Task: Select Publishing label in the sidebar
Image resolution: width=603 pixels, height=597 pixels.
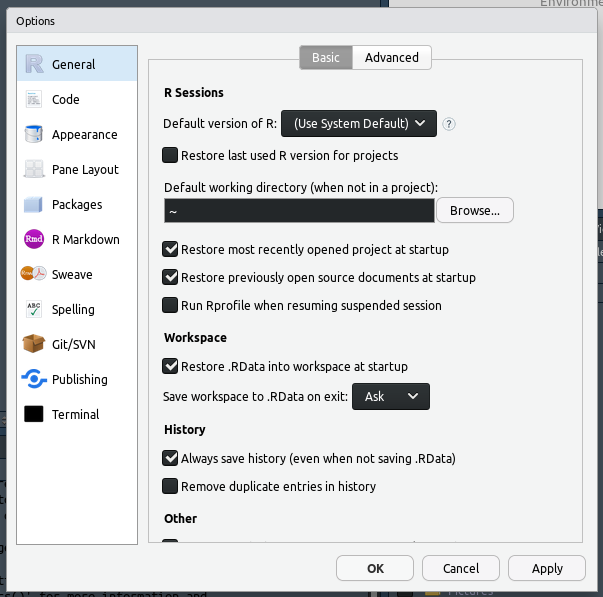Action: 80,380
